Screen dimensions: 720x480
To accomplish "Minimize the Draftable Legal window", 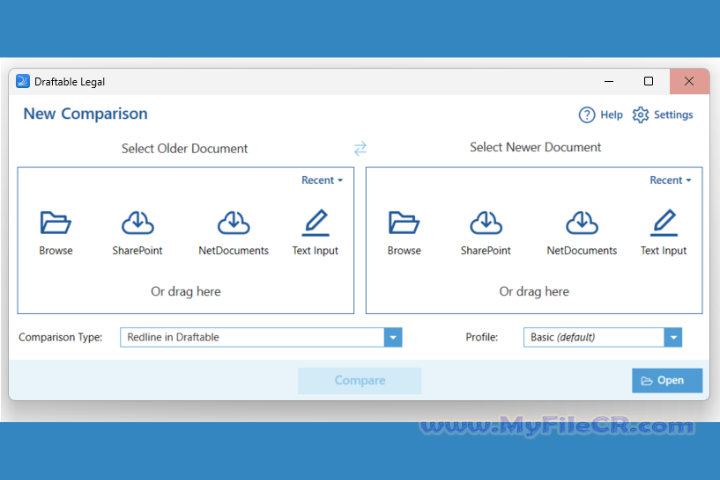I will 609,81.
